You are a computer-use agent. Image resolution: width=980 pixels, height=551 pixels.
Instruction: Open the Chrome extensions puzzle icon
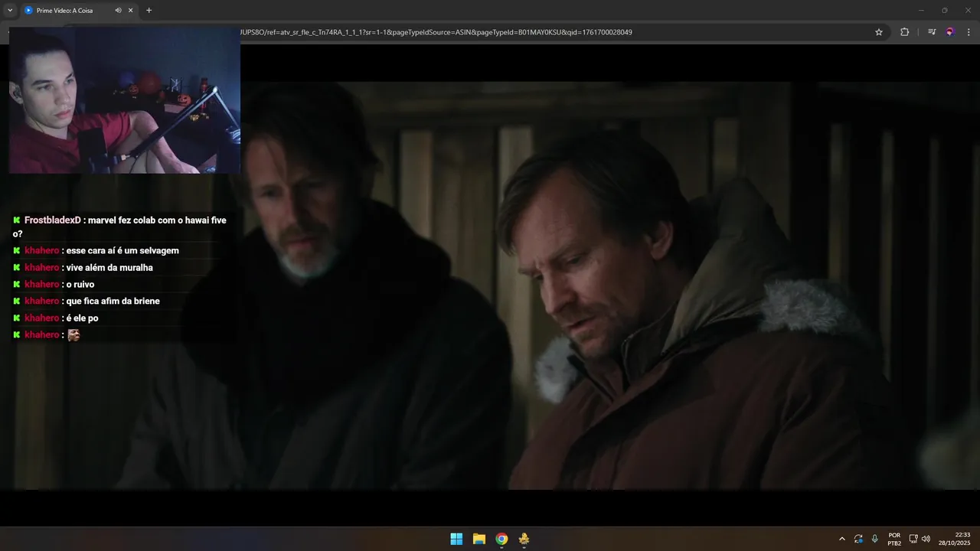pyautogui.click(x=904, y=32)
